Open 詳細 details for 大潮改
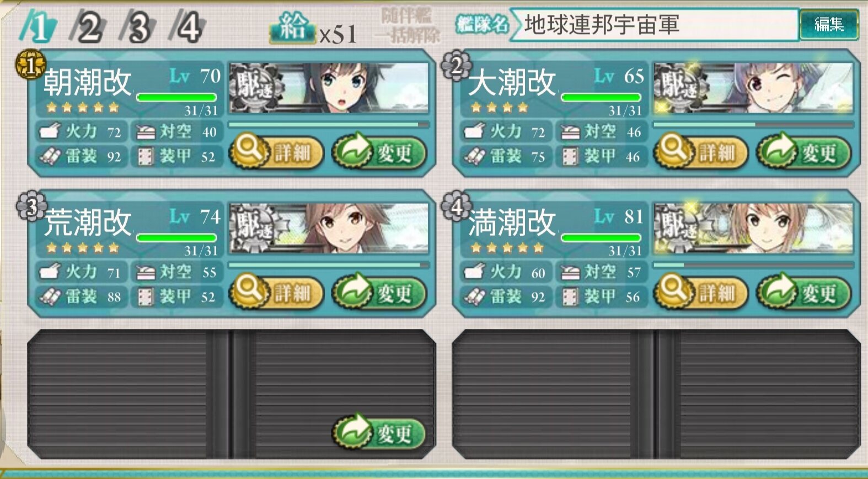The height and width of the screenshot is (479, 868). [701, 151]
